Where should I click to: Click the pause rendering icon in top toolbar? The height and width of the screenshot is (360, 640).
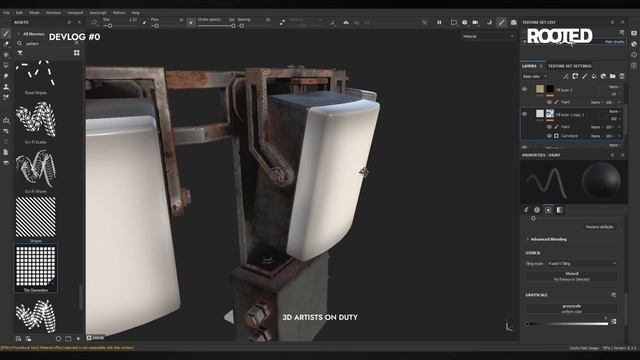click(x=439, y=22)
